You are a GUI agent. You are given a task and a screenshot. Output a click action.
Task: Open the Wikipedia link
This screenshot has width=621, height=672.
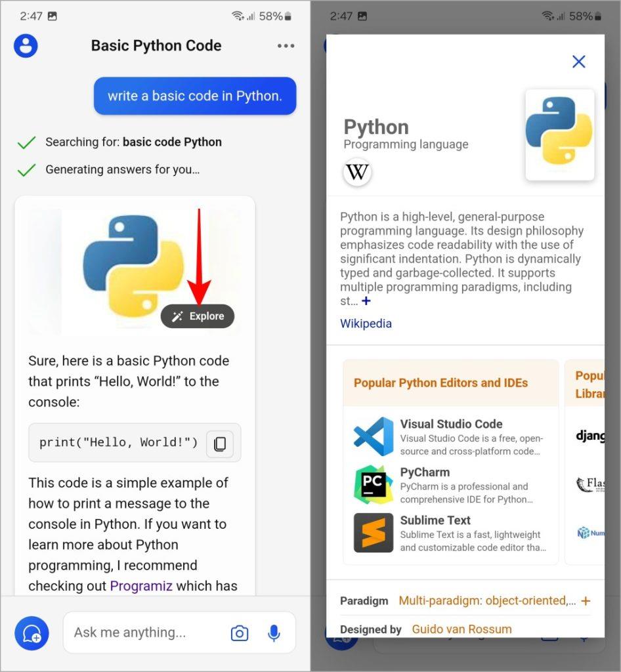(x=366, y=324)
